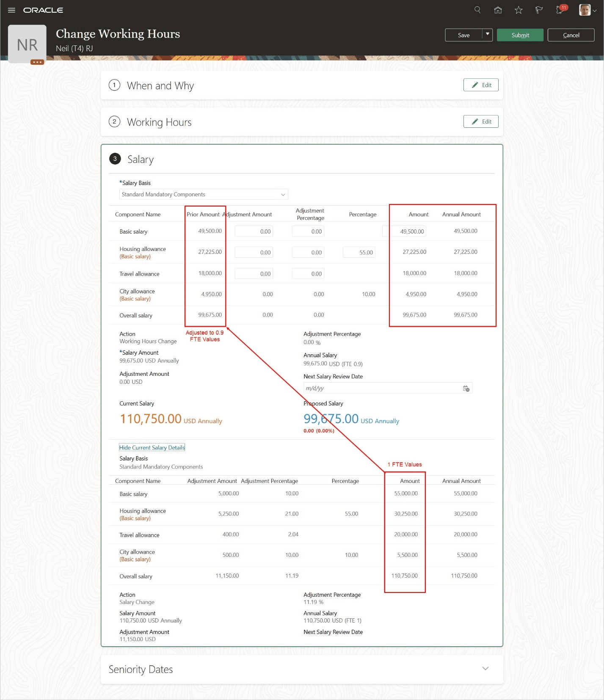The image size is (604, 700).
Task: Click proposed salary value 99,675.00
Action: point(331,419)
